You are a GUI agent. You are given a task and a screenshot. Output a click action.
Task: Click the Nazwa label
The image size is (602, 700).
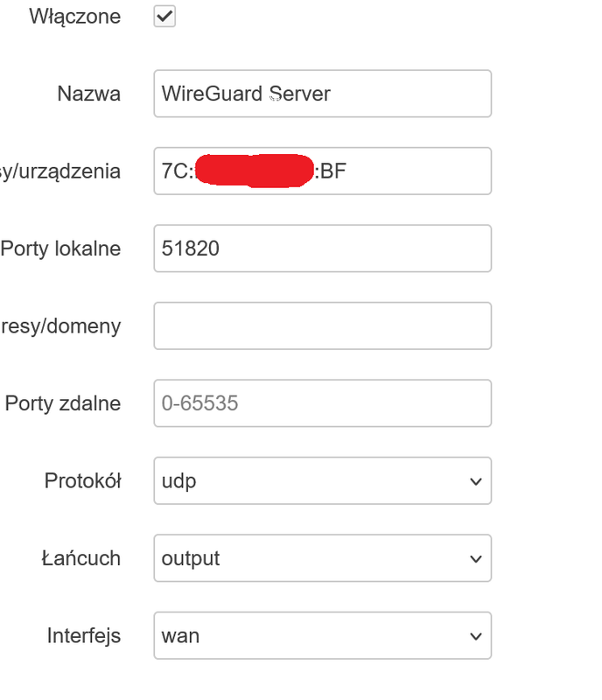click(x=89, y=94)
